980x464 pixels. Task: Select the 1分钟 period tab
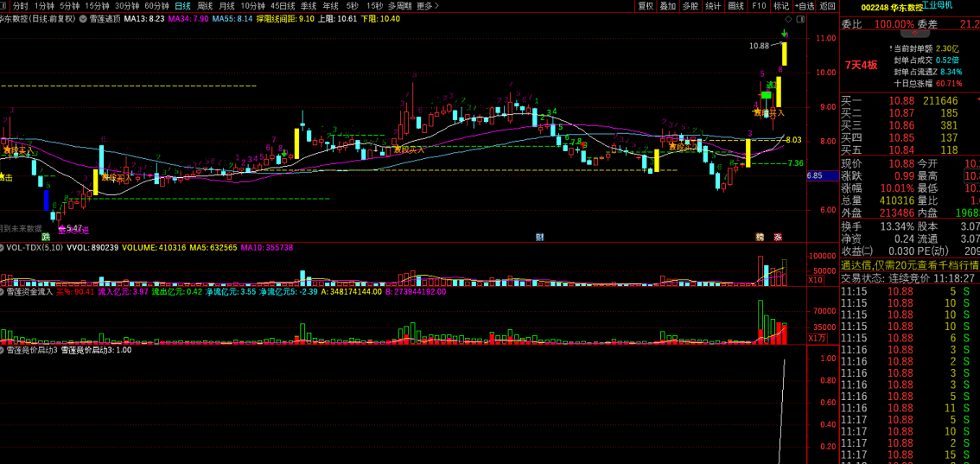(44, 6)
